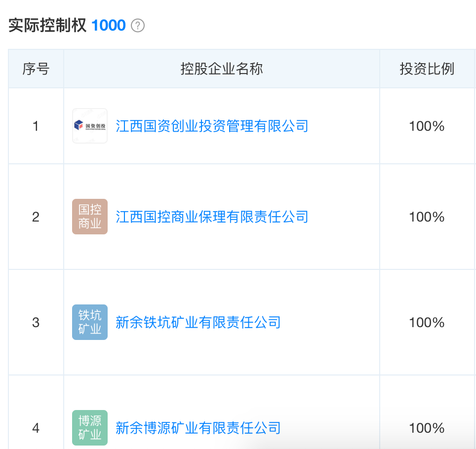Click the 序号 column header
Viewport: 476px width, 449px height.
tap(36, 69)
